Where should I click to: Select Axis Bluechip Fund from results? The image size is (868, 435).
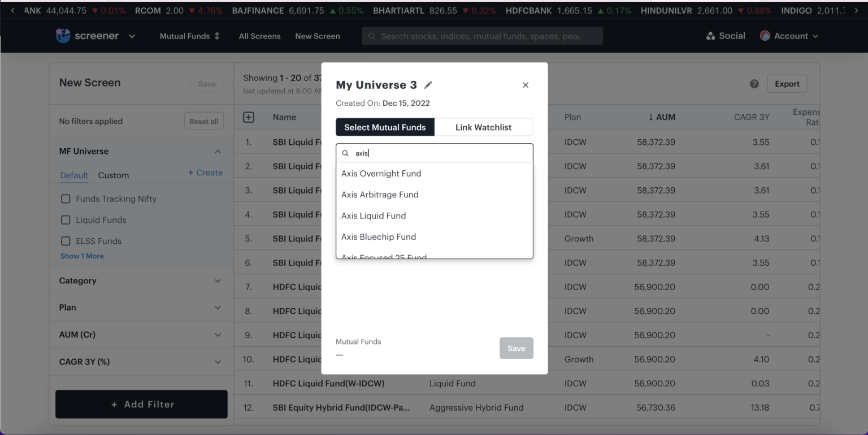379,237
